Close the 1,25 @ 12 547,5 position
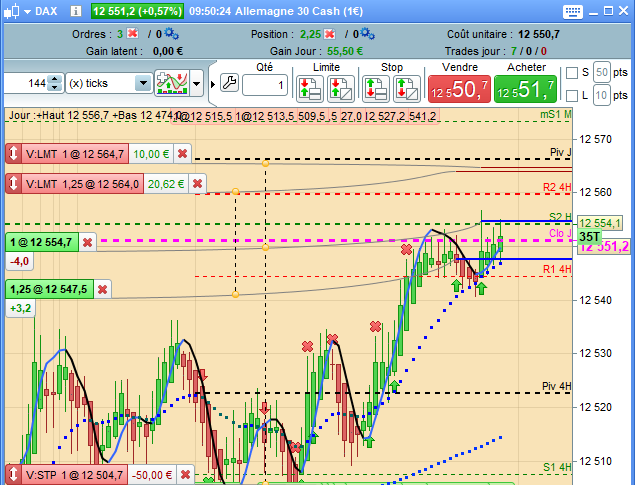The width and height of the screenshot is (635, 485). 102,289
